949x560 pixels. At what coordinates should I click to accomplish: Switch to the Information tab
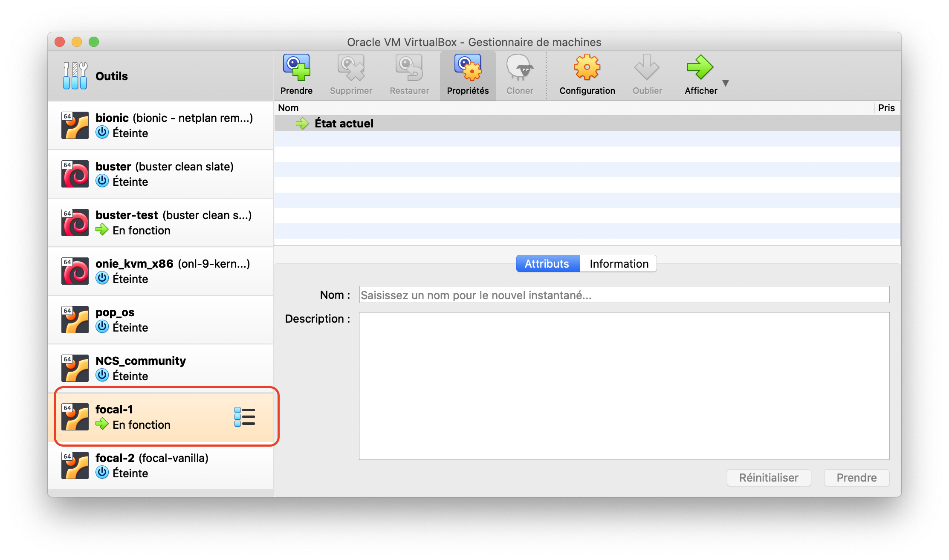(x=619, y=264)
